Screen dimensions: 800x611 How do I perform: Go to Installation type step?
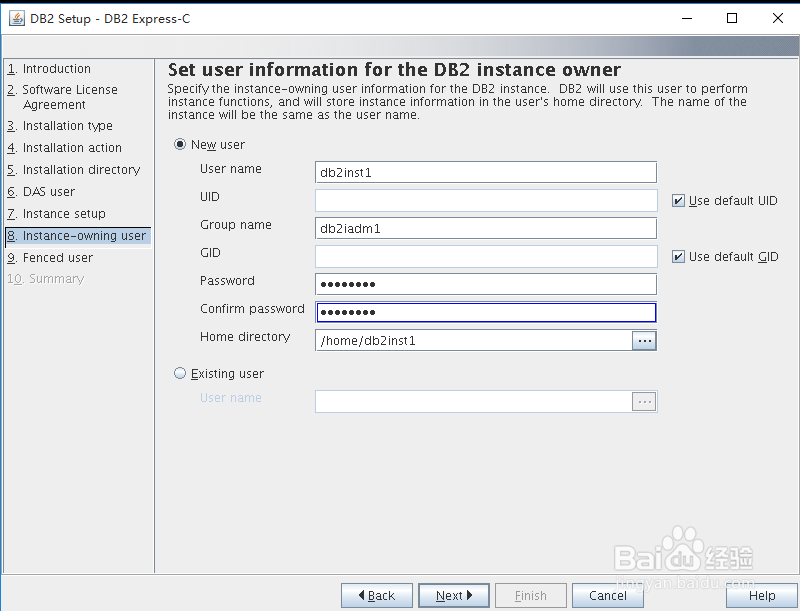(x=60, y=125)
